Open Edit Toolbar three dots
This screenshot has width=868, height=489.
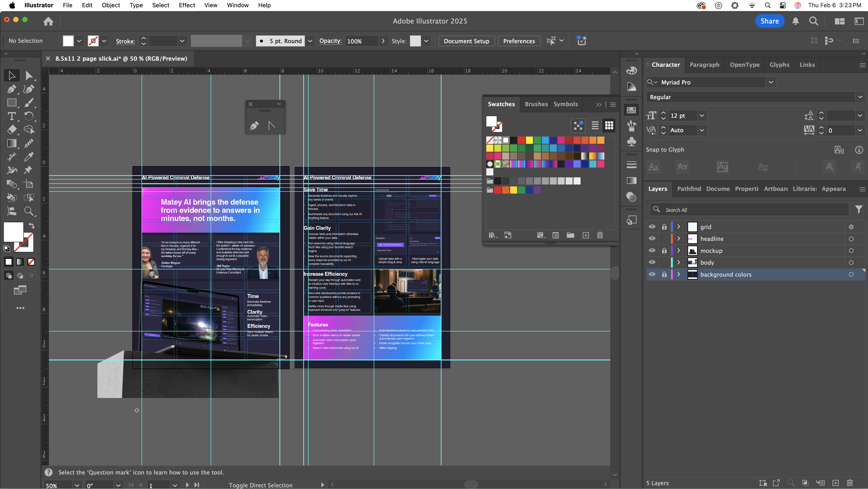coord(20,308)
